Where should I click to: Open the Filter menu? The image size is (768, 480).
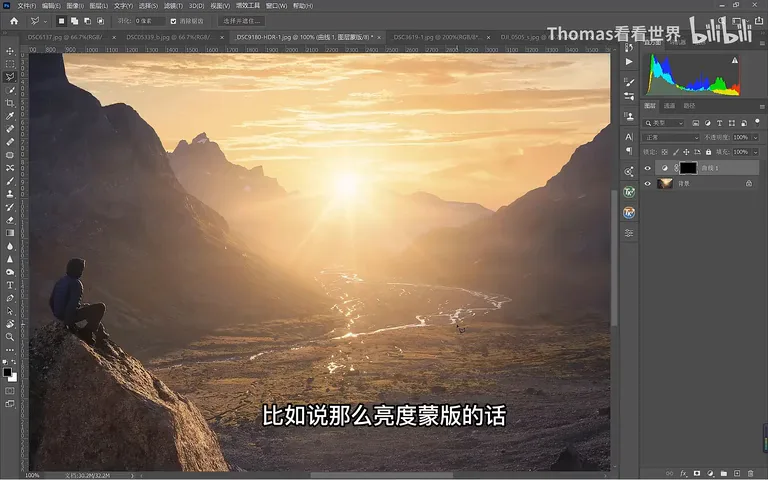(173, 6)
